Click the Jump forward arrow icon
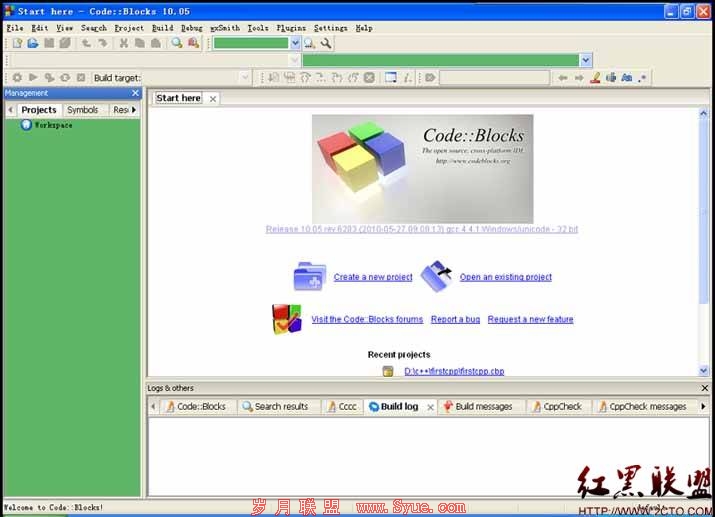The height and width of the screenshot is (517, 715). 579,78
